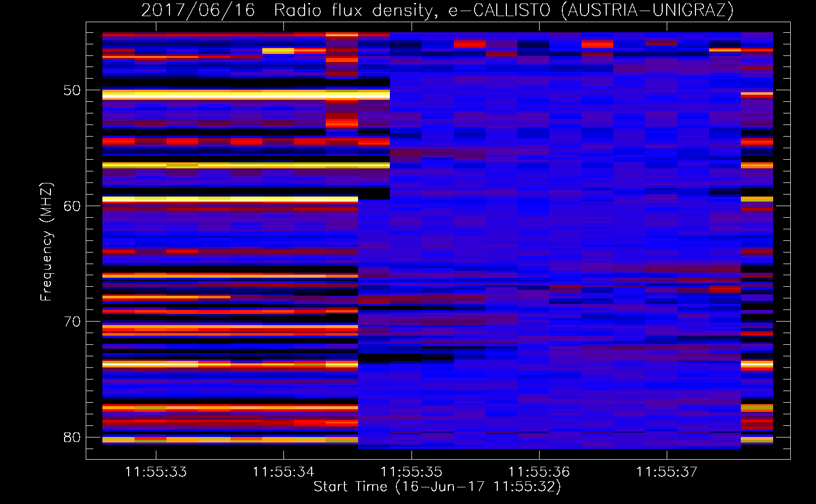Select the 11:55:36 time tick label
The width and height of the screenshot is (816, 504).
[x=539, y=472]
